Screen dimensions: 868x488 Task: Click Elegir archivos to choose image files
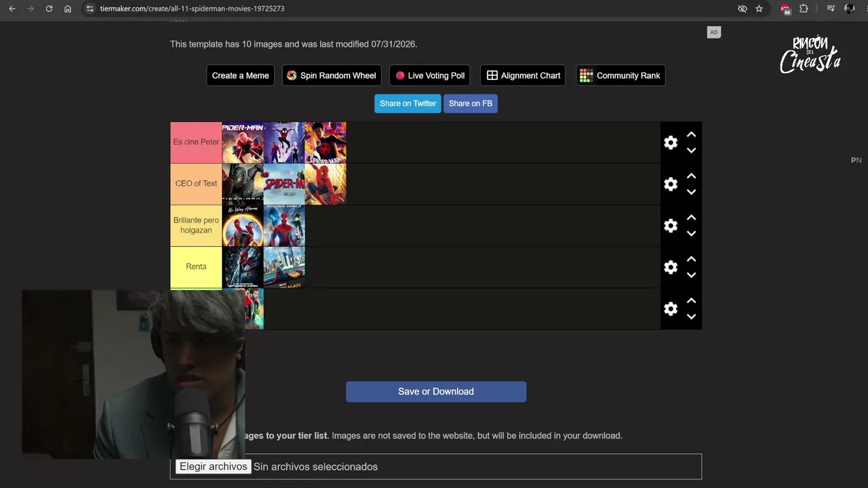coord(214,466)
